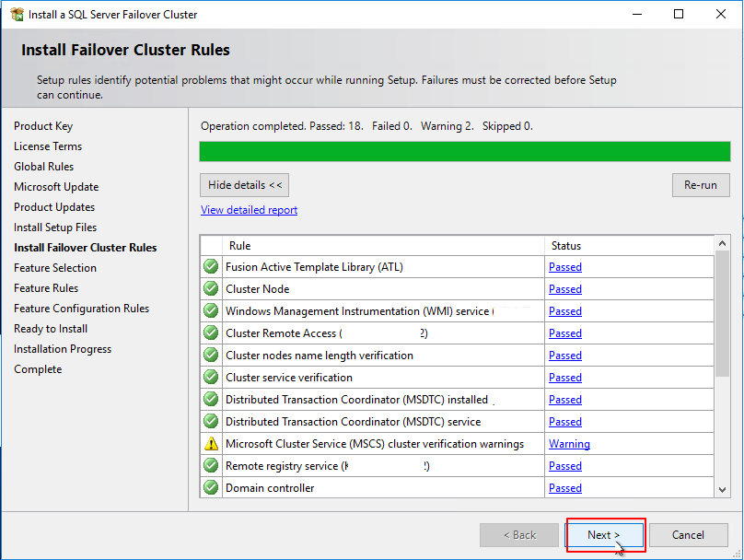The width and height of the screenshot is (744, 560).
Task: Click check icon for Remote registry service
Action: (x=211, y=465)
